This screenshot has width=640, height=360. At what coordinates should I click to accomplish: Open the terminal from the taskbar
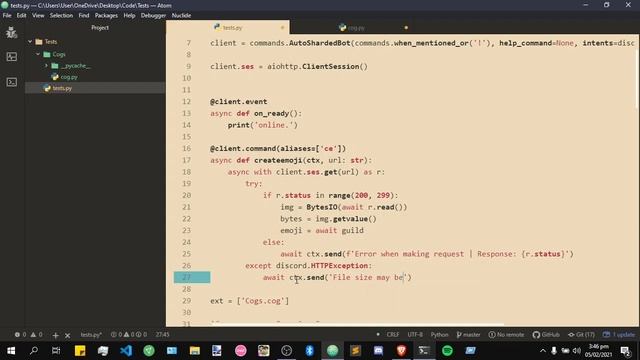(424, 351)
